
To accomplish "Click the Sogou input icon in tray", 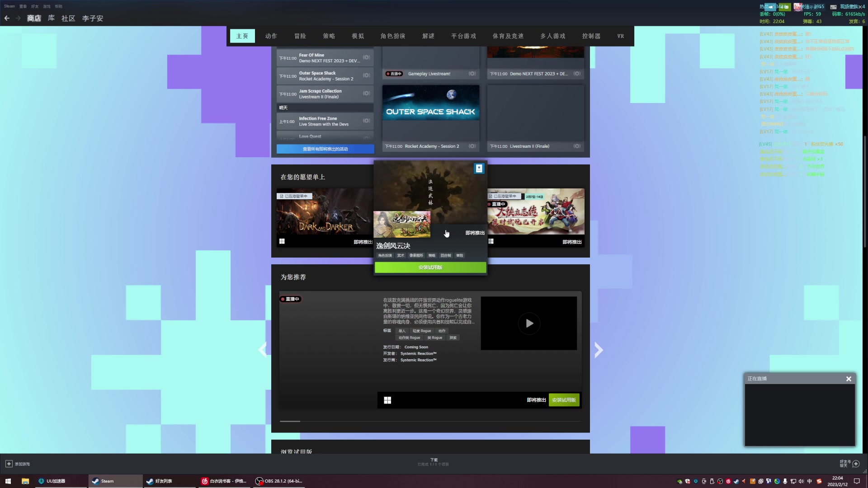I will pyautogui.click(x=819, y=482).
